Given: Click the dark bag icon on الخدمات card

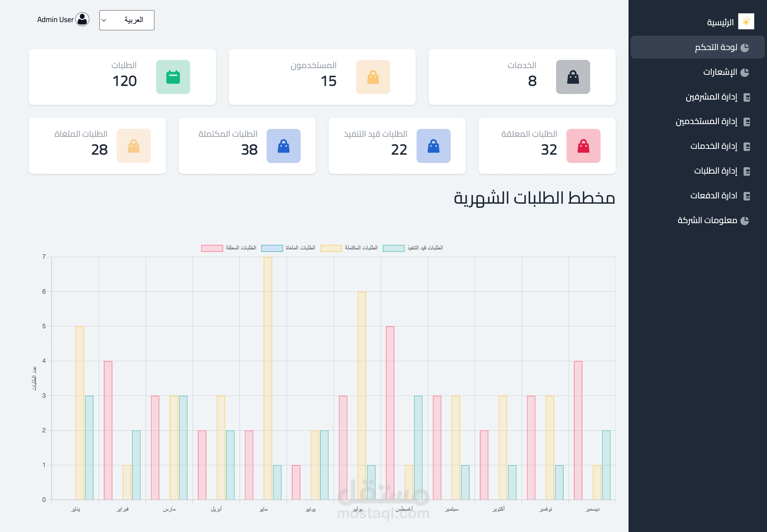Looking at the screenshot, I should pos(573,77).
